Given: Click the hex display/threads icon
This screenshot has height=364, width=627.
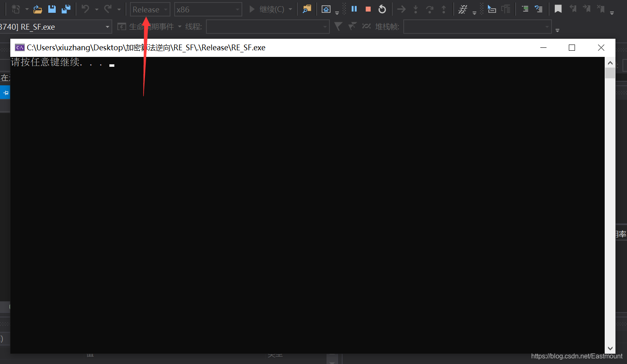Looking at the screenshot, I should [463, 9].
